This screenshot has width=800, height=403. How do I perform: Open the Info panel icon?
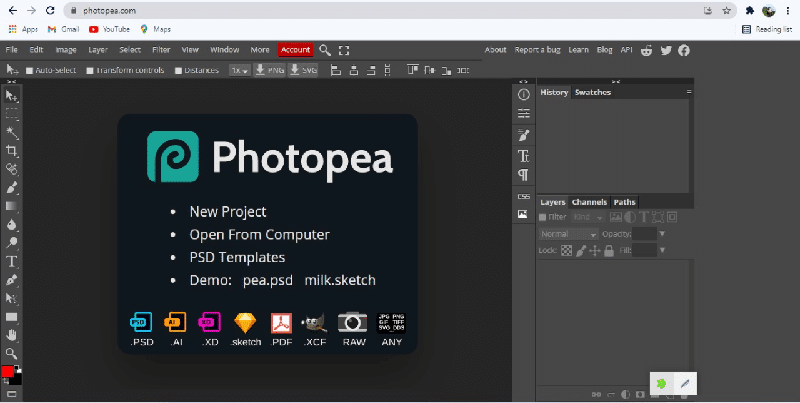coord(523,93)
